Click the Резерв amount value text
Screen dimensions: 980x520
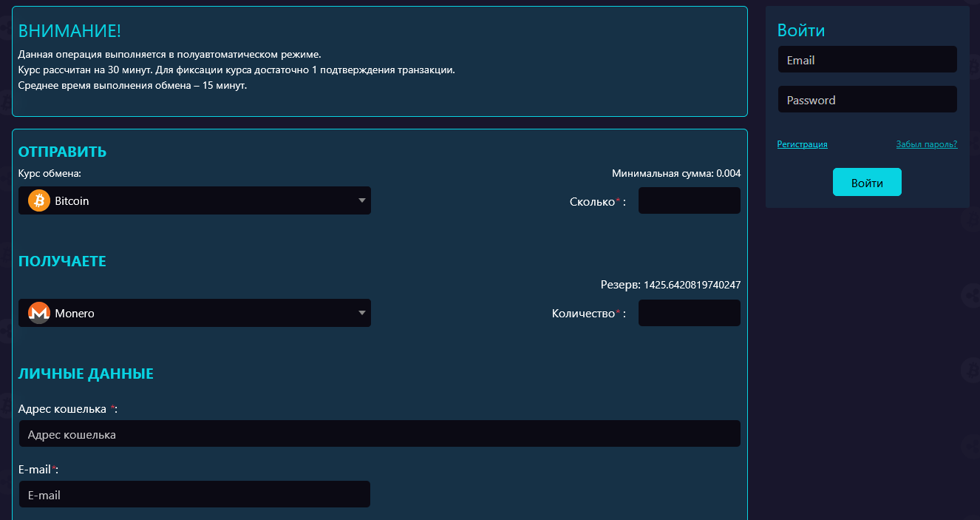click(x=692, y=285)
